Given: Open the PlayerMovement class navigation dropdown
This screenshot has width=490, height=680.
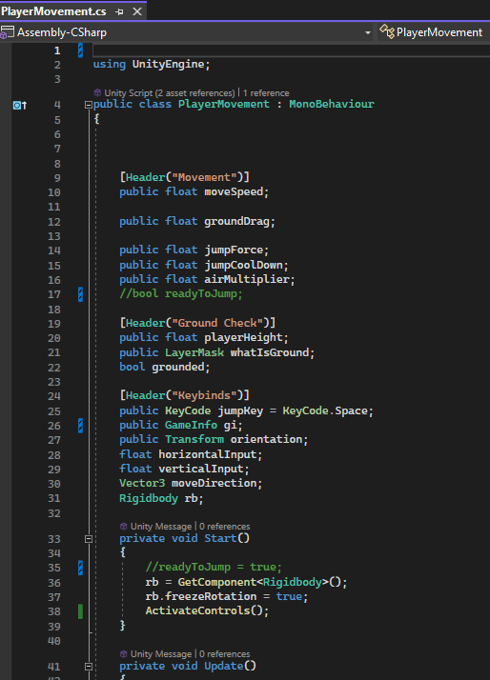Looking at the screenshot, I should (x=434, y=33).
